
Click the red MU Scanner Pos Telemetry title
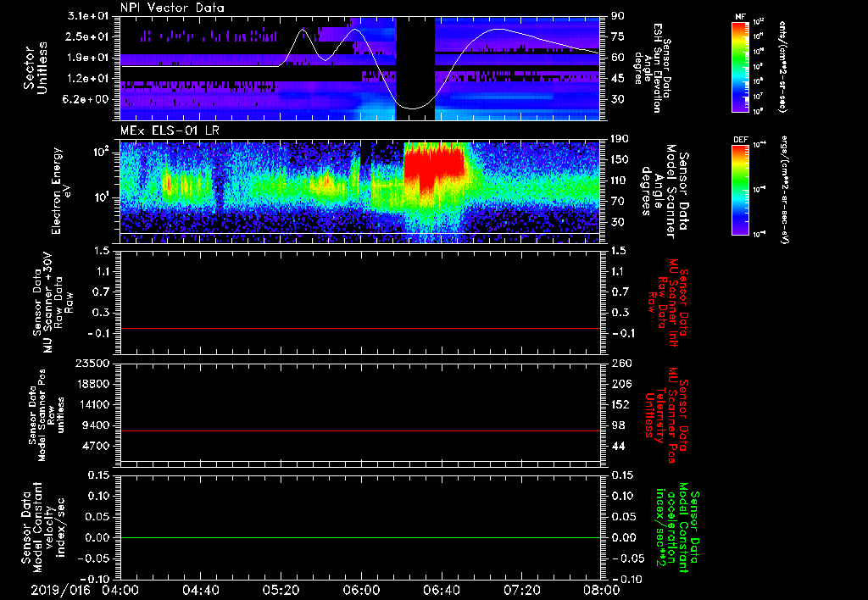[666, 415]
